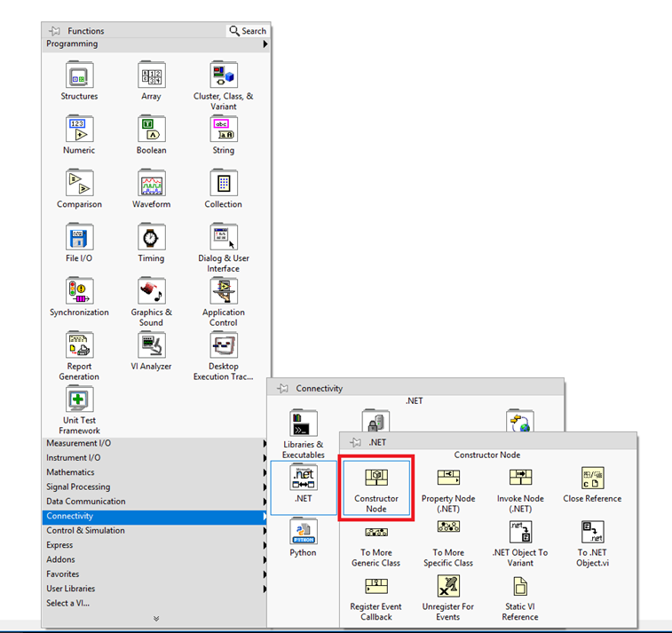Screen dimensions: 672x633
Task: Open the Timing palette icon
Action: click(151, 238)
